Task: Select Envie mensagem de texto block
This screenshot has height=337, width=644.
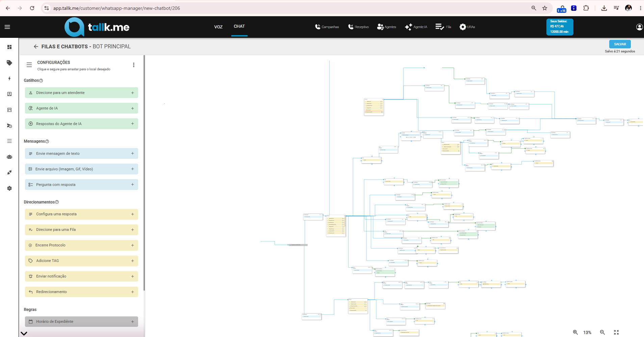Action: (x=81, y=153)
